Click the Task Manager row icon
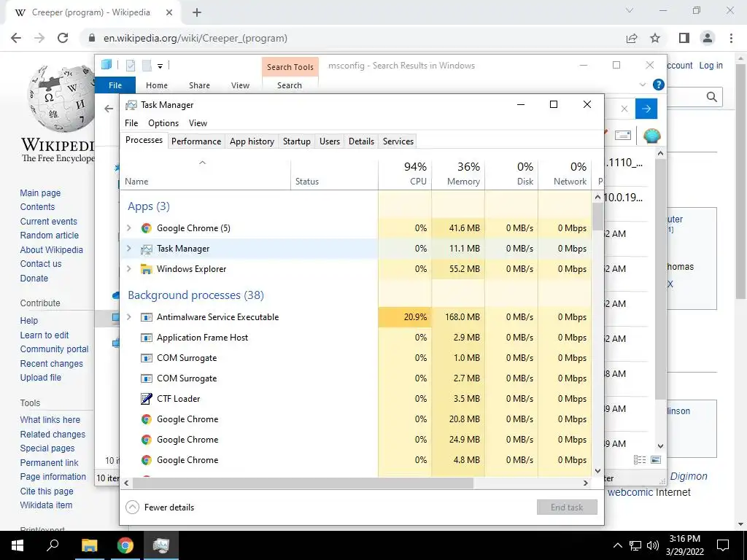 pyautogui.click(x=146, y=249)
